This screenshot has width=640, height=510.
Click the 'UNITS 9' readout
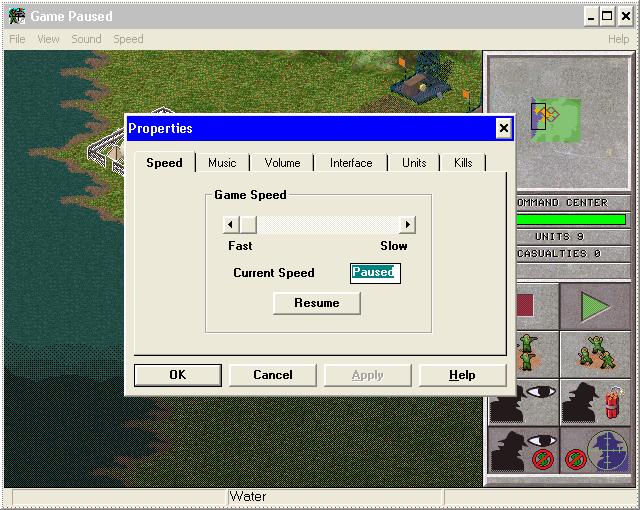tap(559, 237)
